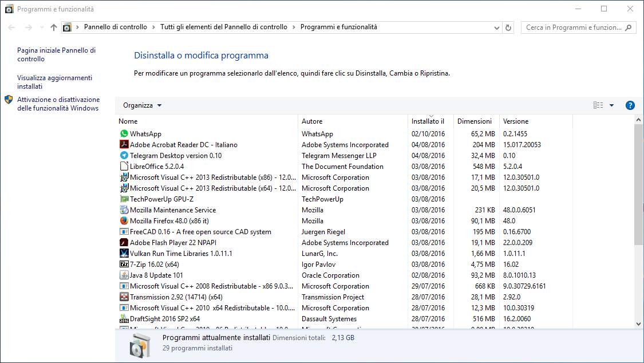Select the Telegram Desktop version 0.10 name

click(x=176, y=156)
